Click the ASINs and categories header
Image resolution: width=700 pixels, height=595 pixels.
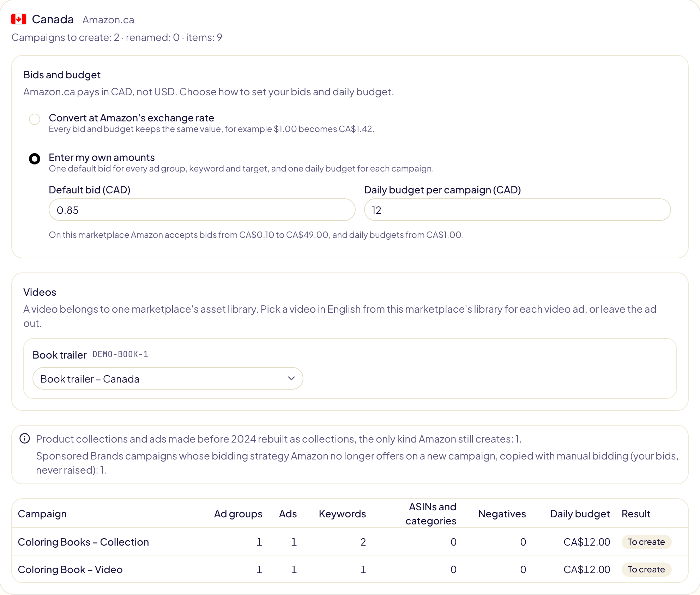pos(431,513)
